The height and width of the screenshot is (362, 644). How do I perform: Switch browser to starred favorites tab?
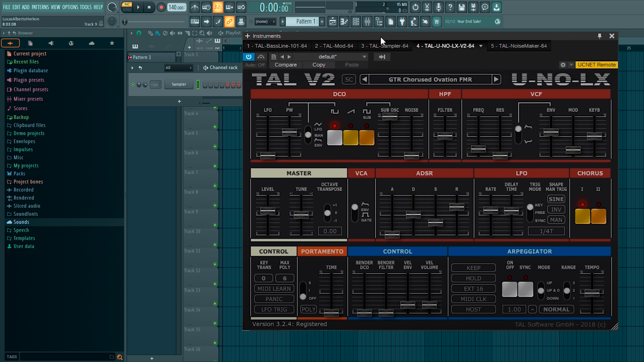[112, 43]
